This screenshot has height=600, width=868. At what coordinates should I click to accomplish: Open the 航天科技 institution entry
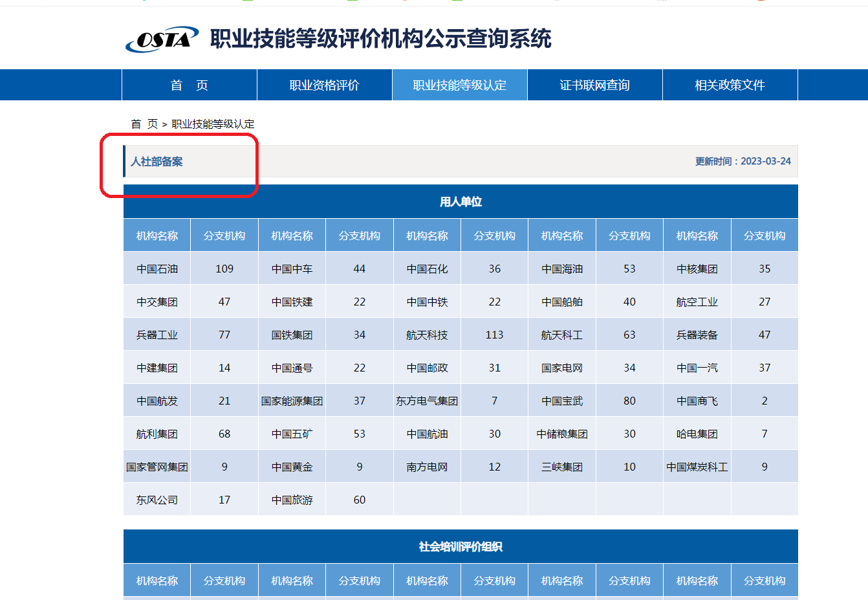click(x=428, y=335)
